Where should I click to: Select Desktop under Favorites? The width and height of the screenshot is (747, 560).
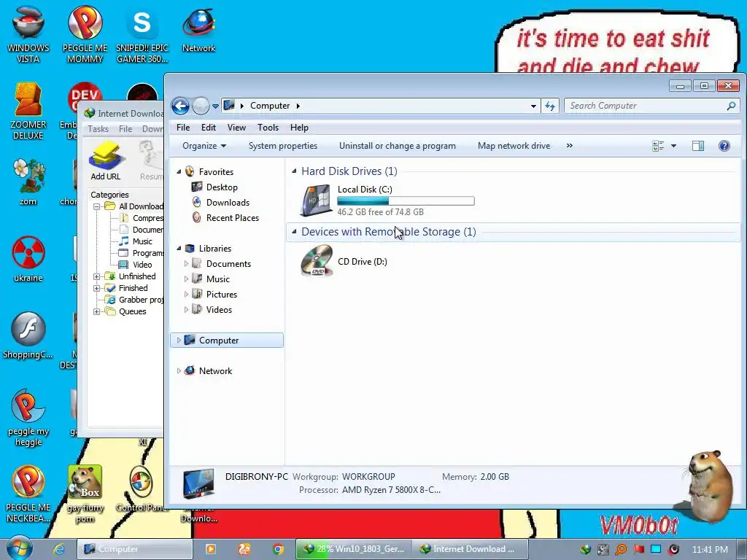pos(222,187)
